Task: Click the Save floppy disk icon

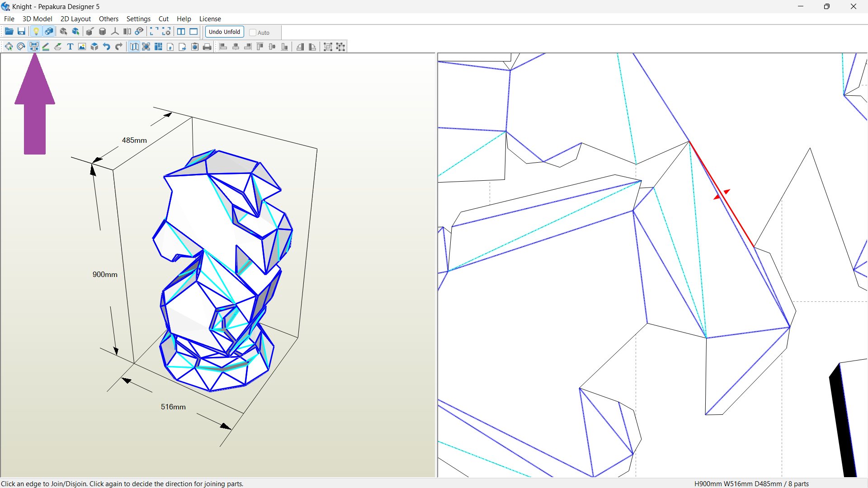Action: pyautogui.click(x=21, y=32)
